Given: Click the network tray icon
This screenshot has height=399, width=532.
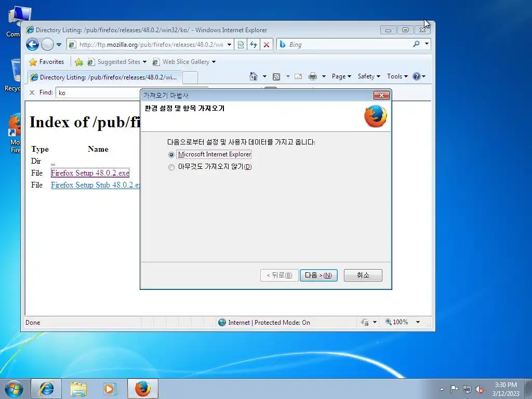Looking at the screenshot, I should 467,389.
